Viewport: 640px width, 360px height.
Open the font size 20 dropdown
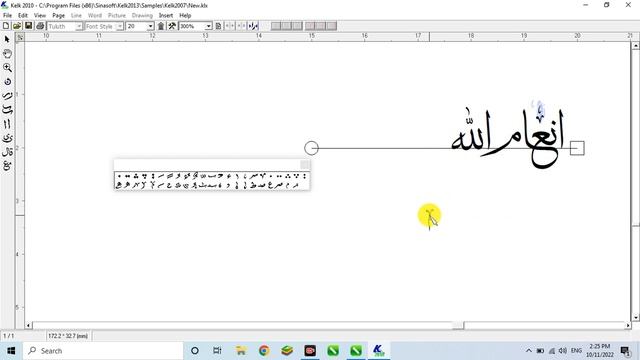coord(150,26)
